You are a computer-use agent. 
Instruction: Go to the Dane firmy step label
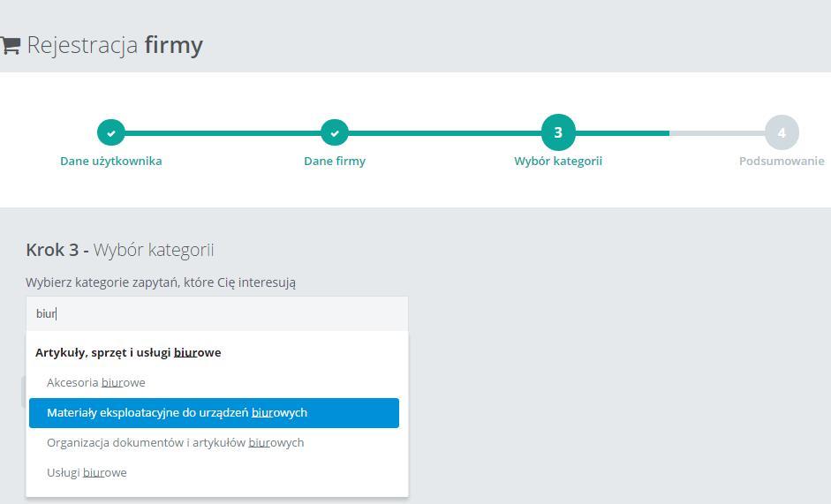point(335,162)
